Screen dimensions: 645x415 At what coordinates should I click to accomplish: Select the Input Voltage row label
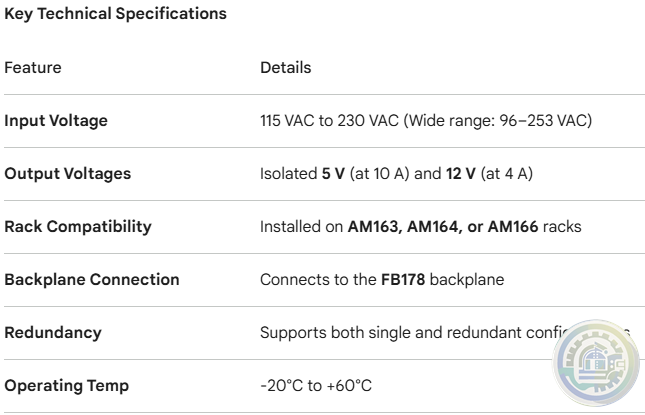(56, 121)
